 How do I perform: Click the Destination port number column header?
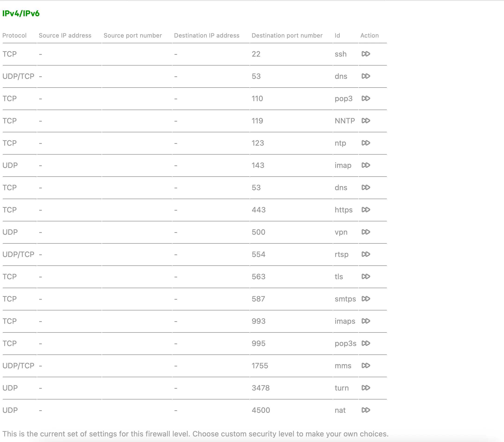(x=287, y=35)
